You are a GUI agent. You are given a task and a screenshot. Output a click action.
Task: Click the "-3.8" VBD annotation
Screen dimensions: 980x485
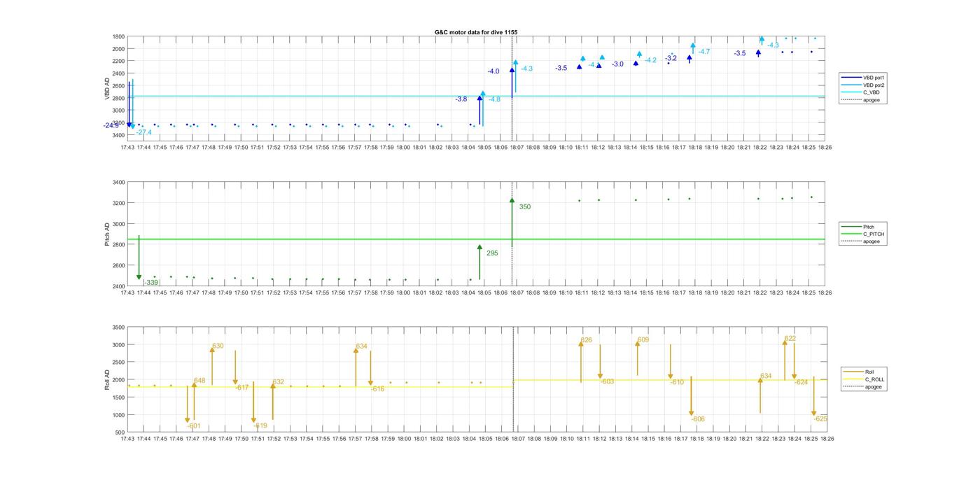tap(461, 99)
